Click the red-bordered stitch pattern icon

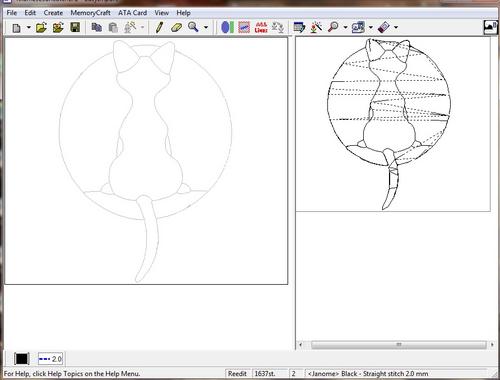click(244, 27)
